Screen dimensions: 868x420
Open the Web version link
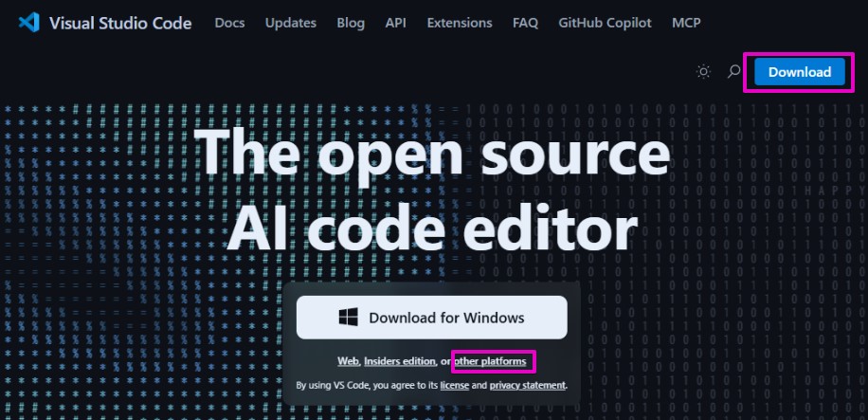[x=348, y=361]
